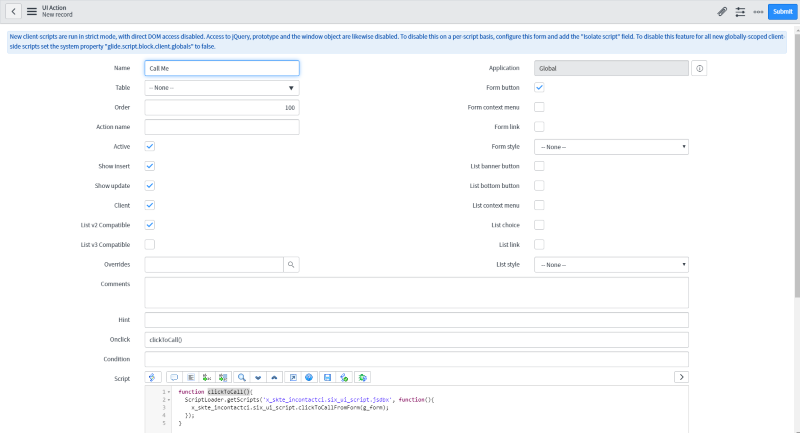The width and height of the screenshot is (800, 433).
Task: Open the more options ellipsis menu
Action: (x=757, y=11)
